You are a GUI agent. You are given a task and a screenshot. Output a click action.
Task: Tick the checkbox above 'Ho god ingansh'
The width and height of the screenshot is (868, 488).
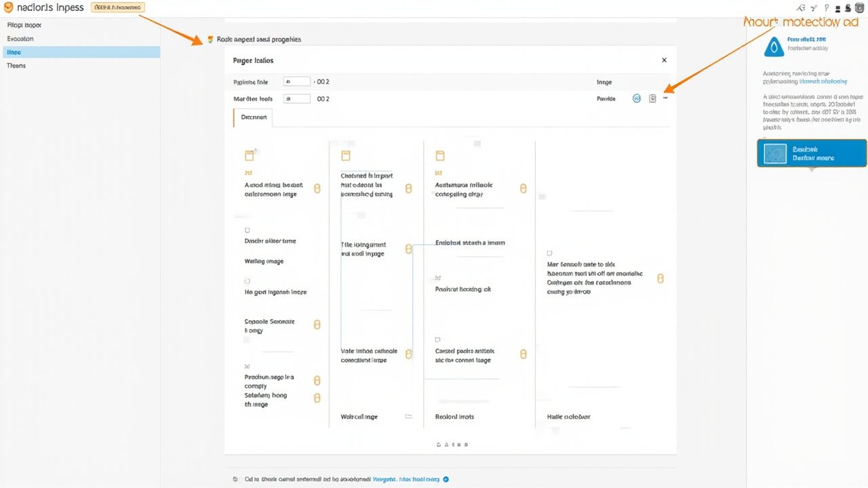[248, 281]
